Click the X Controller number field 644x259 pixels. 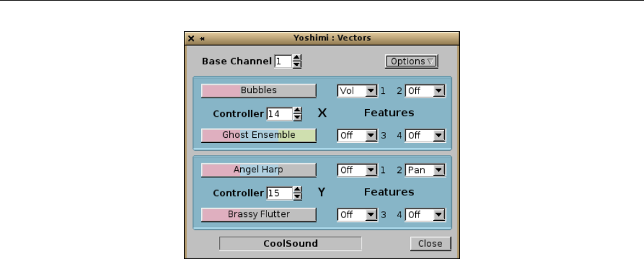(x=279, y=114)
